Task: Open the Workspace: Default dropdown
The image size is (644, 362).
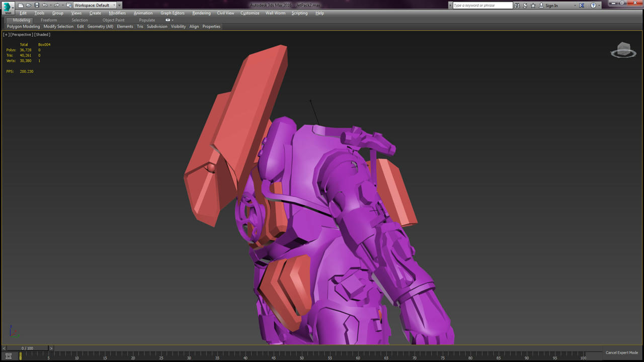Action: (95, 6)
